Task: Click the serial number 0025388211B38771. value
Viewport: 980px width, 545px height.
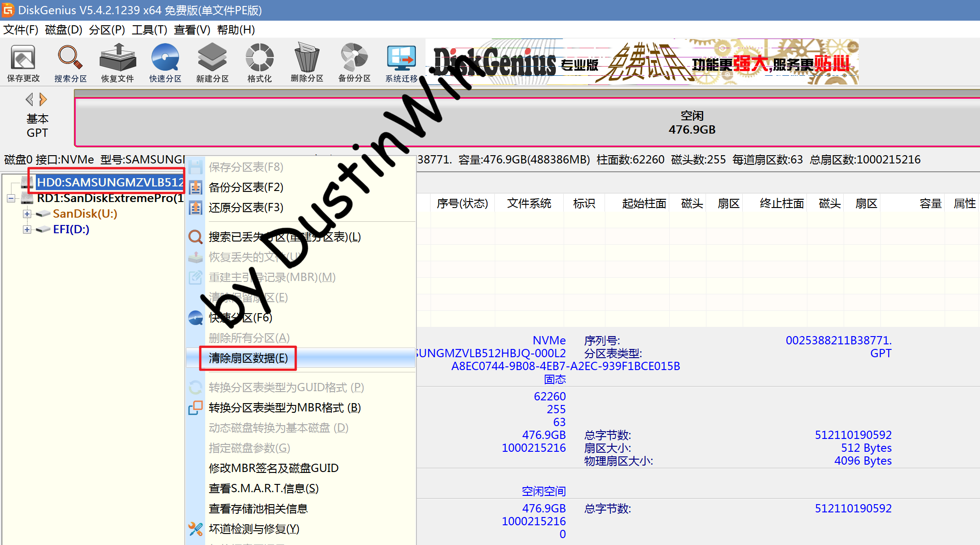Action: click(839, 341)
